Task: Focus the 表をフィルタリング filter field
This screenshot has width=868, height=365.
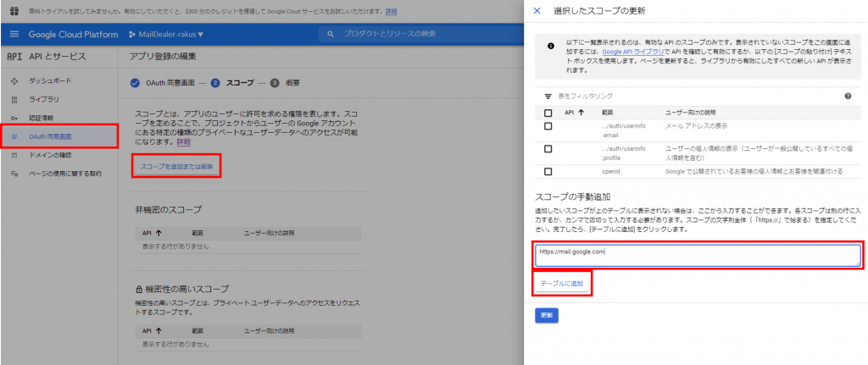Action: click(x=696, y=97)
